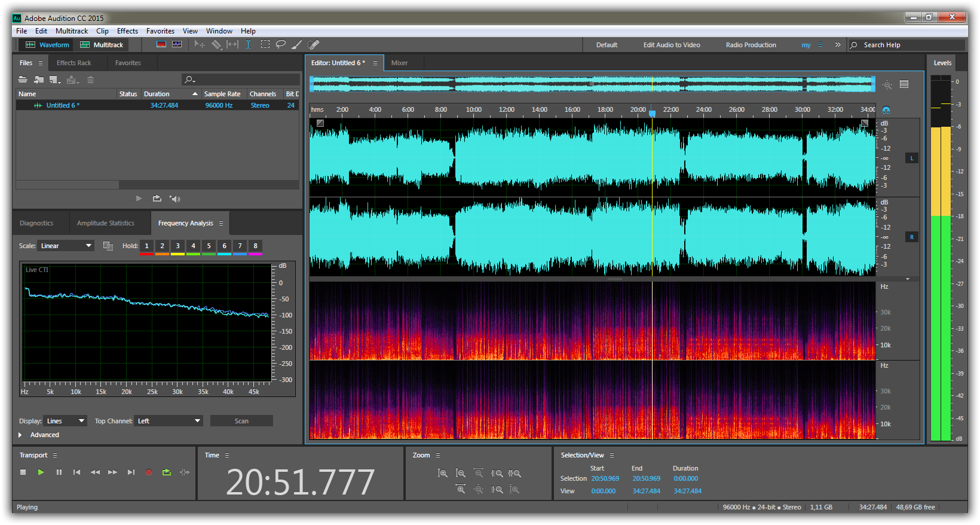This screenshot has width=980, height=525.
Task: Click the search icon beside Search Help
Action: coord(854,45)
